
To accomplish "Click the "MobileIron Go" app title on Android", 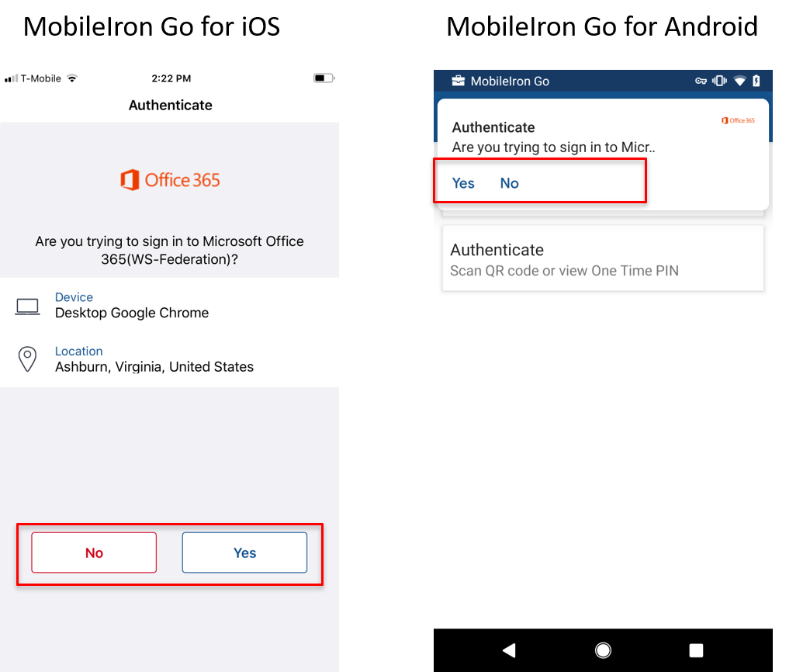I will (510, 81).
